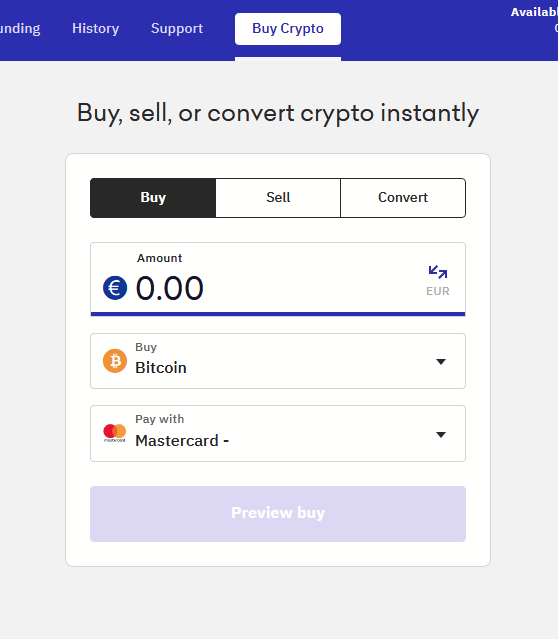Click the orange Bitcoin logo icon
Screen dimensions: 558x639
click(115, 361)
